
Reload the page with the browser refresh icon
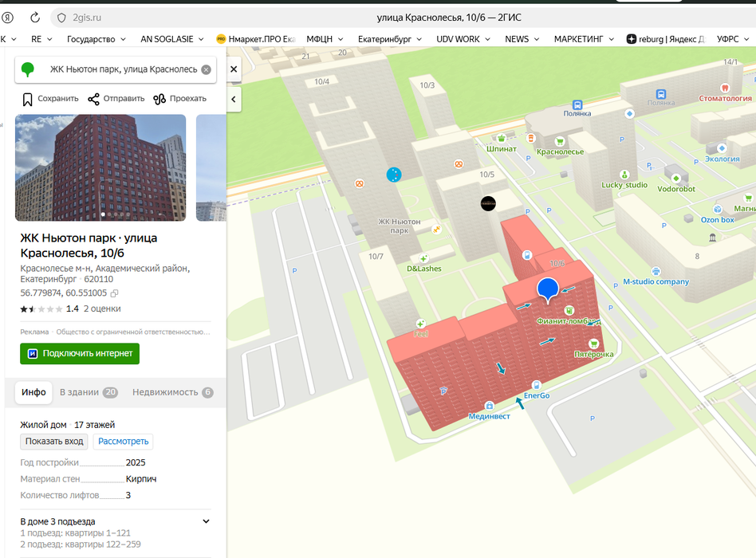pos(35,18)
